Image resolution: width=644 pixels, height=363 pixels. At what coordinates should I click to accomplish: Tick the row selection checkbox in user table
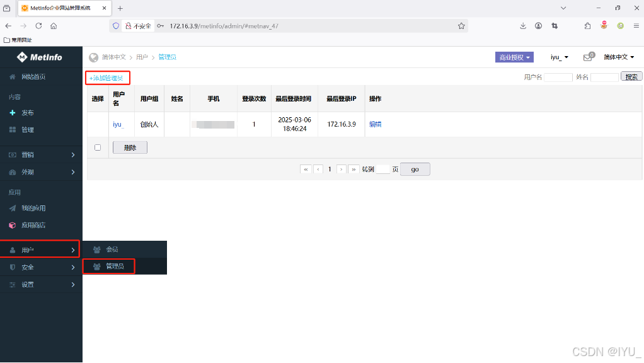click(98, 147)
